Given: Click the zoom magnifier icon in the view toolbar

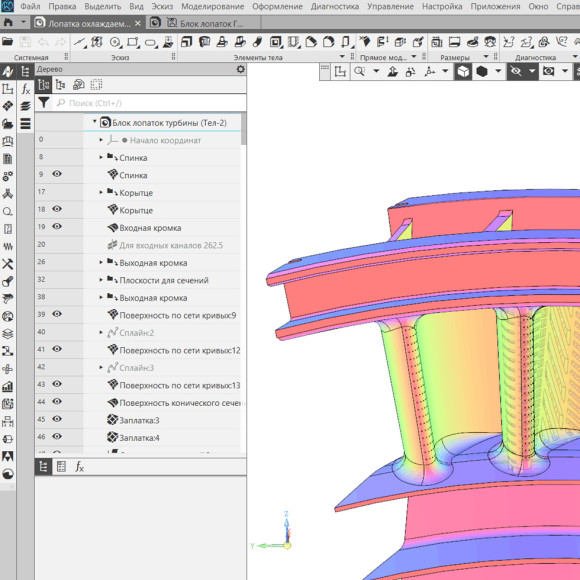Looking at the screenshot, I should pyautogui.click(x=359, y=71).
